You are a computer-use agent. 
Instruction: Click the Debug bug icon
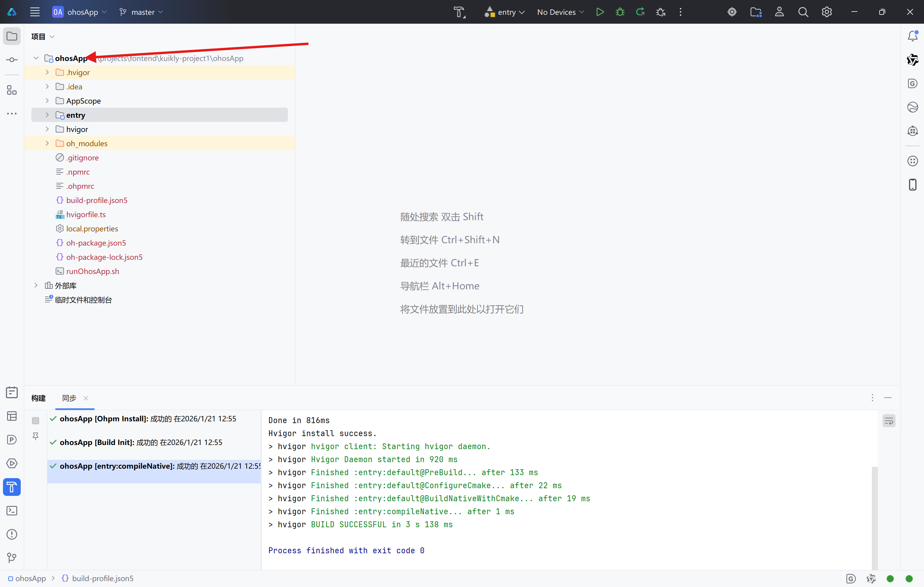tap(620, 12)
